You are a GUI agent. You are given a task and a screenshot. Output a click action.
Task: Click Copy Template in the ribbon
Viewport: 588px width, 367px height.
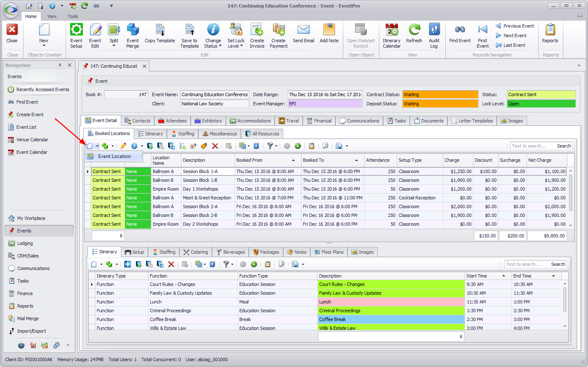[x=160, y=33]
